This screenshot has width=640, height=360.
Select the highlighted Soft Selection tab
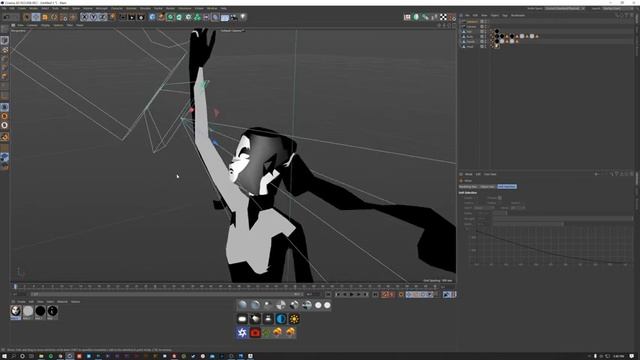tap(507, 187)
